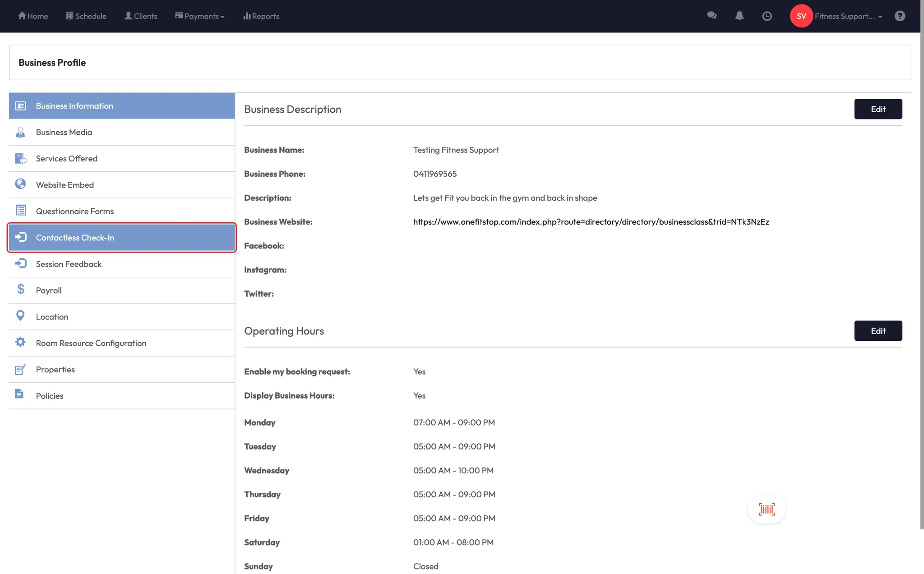Open the notifications bell
The image size is (924, 574).
pos(739,16)
